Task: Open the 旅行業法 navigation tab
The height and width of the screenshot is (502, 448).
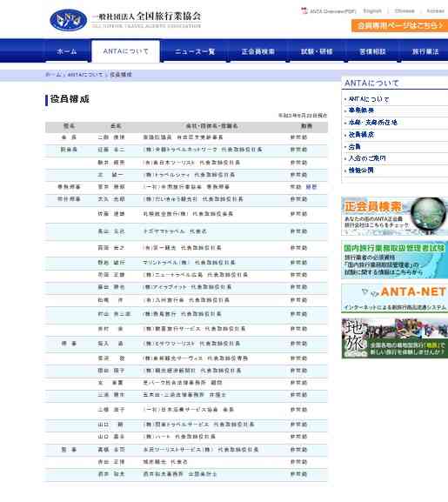Action: pos(425,51)
